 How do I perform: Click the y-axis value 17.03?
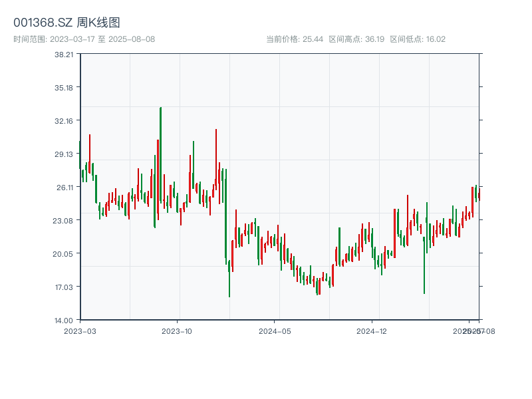[x=64, y=287]
